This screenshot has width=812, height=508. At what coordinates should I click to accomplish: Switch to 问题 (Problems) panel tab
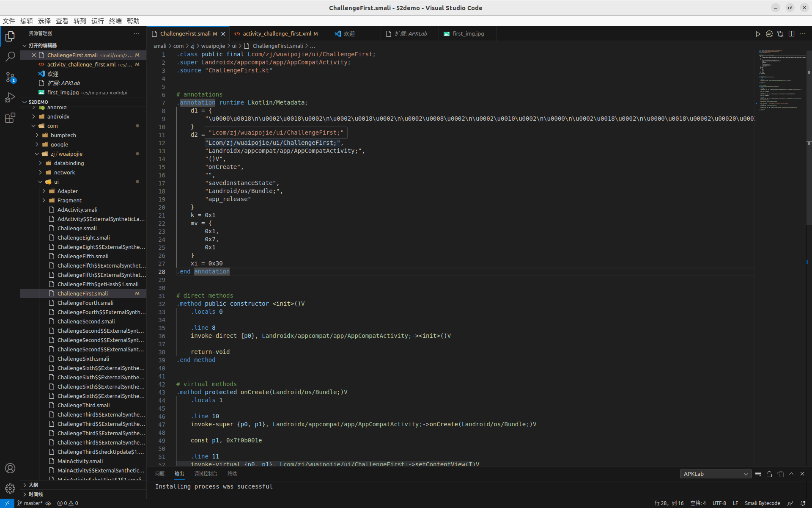coord(160,474)
